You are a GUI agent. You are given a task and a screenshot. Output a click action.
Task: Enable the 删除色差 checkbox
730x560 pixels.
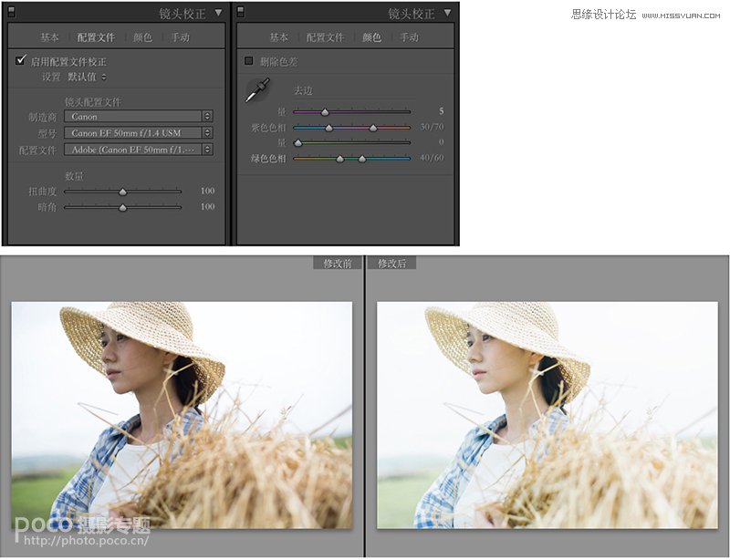pos(249,61)
